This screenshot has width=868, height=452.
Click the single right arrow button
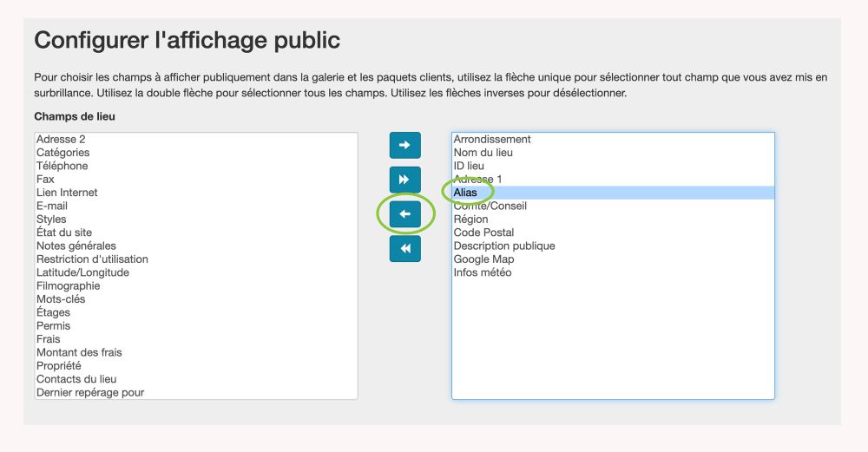coord(404,145)
